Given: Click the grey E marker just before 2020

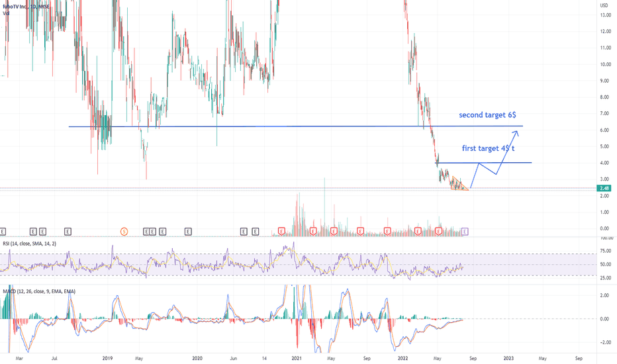Looking at the screenshot, I should point(188,232).
